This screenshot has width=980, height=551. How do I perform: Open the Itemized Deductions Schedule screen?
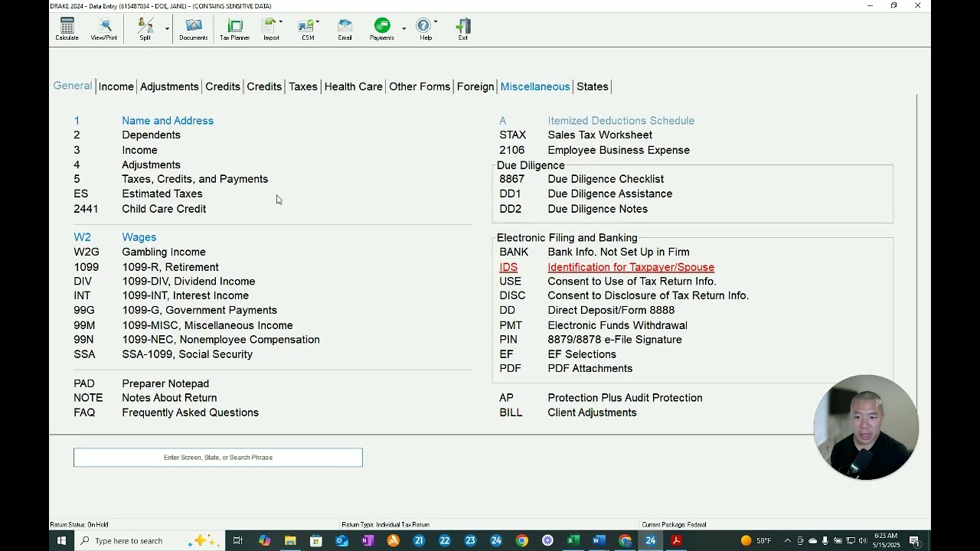[x=621, y=121]
